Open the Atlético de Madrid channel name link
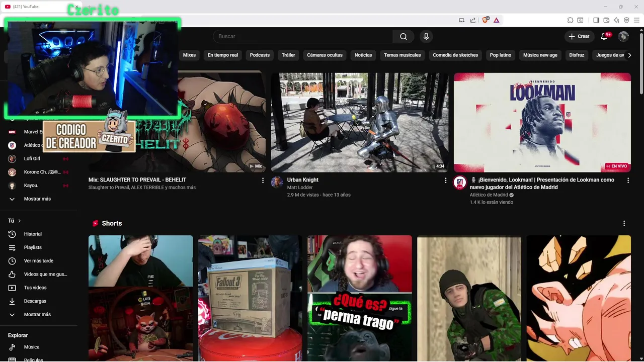The image size is (644, 362). [489, 195]
